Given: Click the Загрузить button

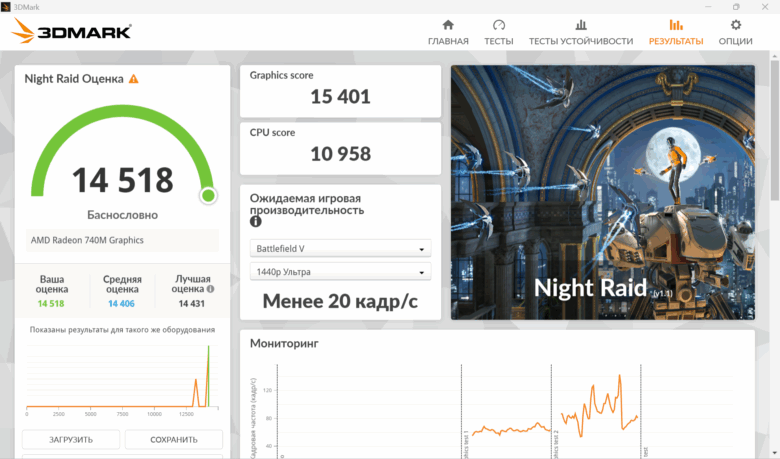Looking at the screenshot, I should click(71, 440).
